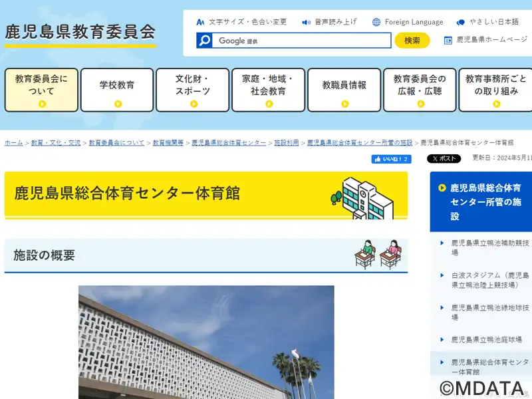Click the magnifying glass search icon

205,41
